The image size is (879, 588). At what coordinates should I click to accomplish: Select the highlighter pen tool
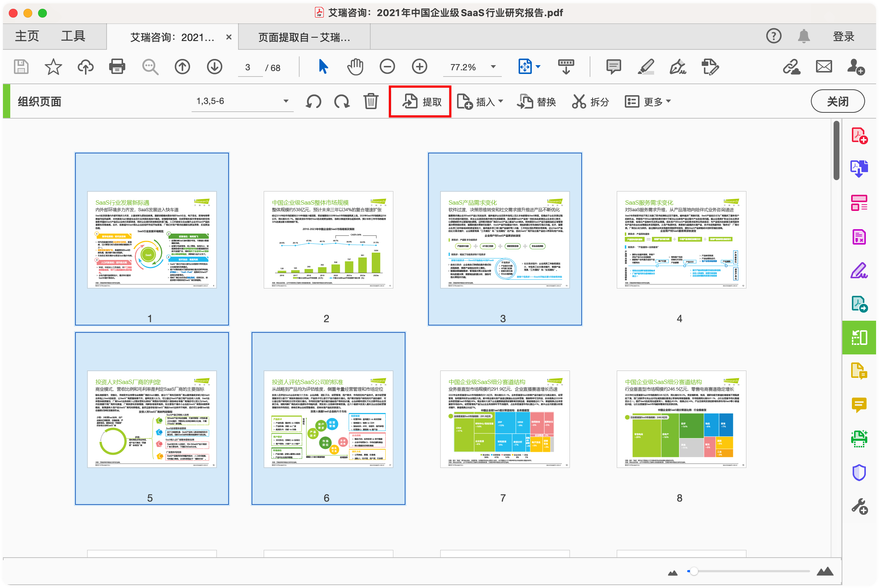tap(646, 67)
